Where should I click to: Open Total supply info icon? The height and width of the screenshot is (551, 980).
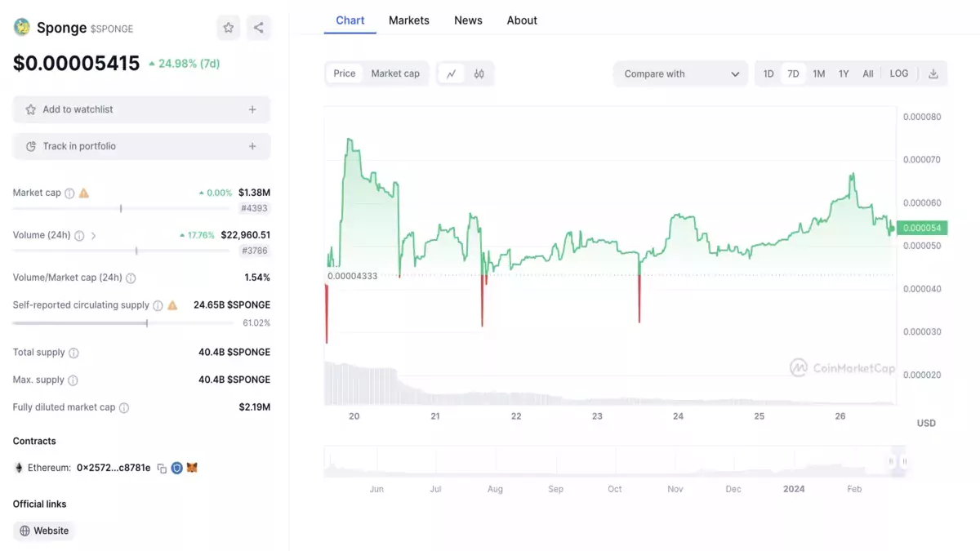73,353
